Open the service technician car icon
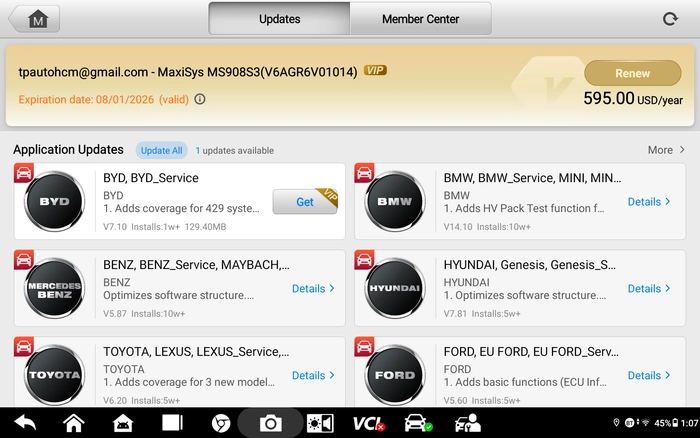The width and height of the screenshot is (700, 438). pos(467,423)
